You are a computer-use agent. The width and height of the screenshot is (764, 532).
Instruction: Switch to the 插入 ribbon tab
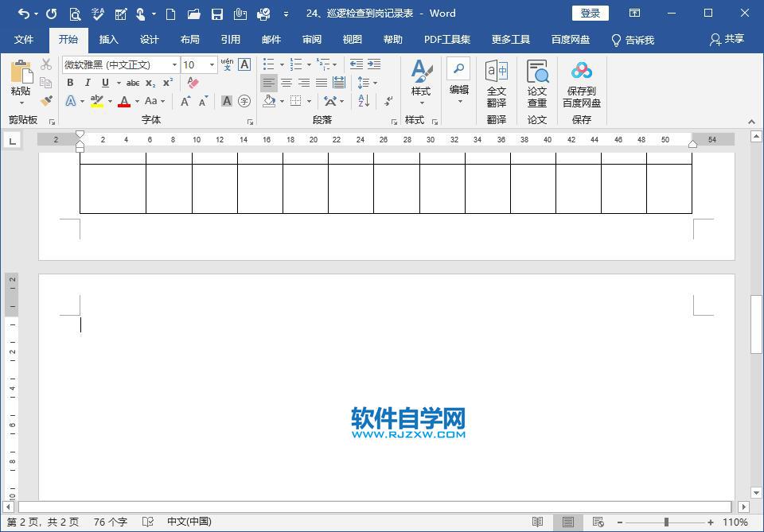point(109,38)
